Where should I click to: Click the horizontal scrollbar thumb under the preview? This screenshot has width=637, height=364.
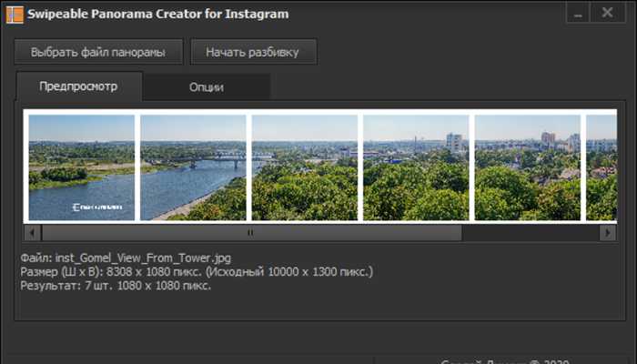250,233
